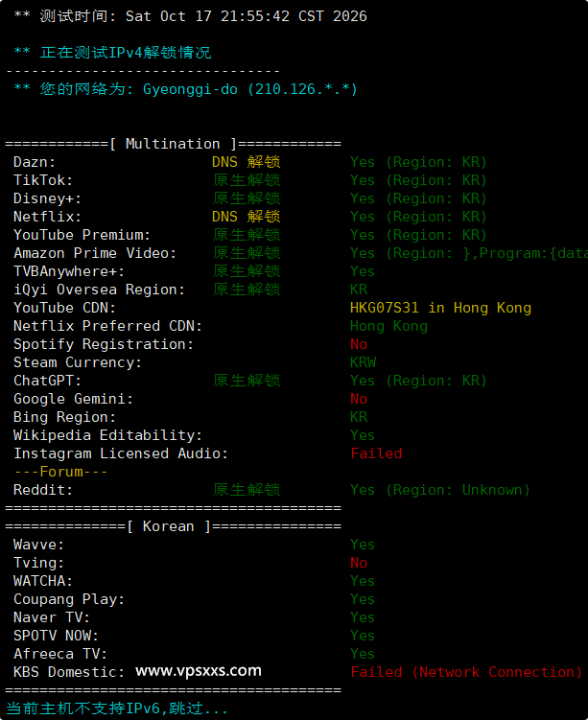Click the 'KRW' Steam Currency value

363,362
